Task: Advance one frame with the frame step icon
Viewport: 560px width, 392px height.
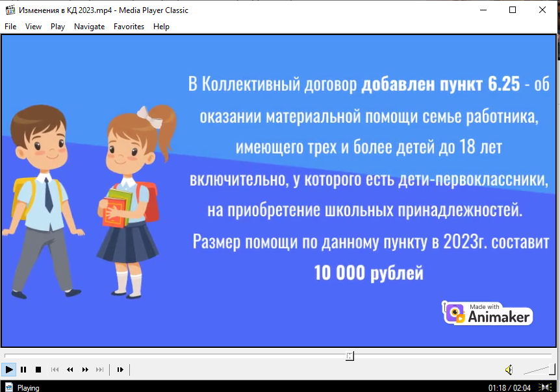Action: click(x=120, y=369)
